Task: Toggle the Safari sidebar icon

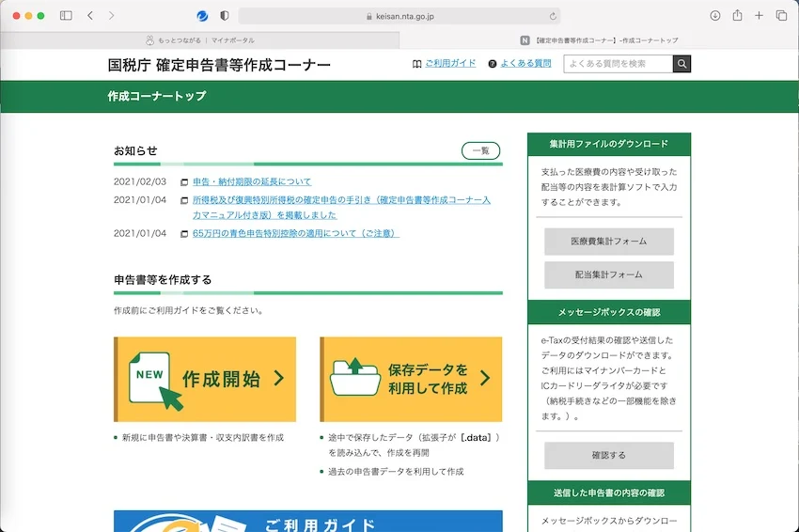Action: pyautogui.click(x=66, y=16)
